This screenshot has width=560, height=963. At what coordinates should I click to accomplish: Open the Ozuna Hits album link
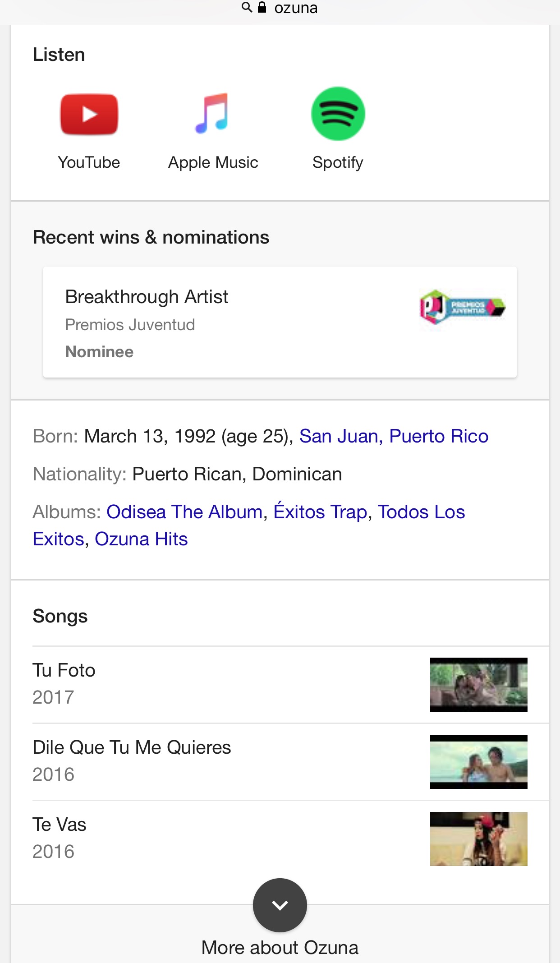click(x=141, y=539)
